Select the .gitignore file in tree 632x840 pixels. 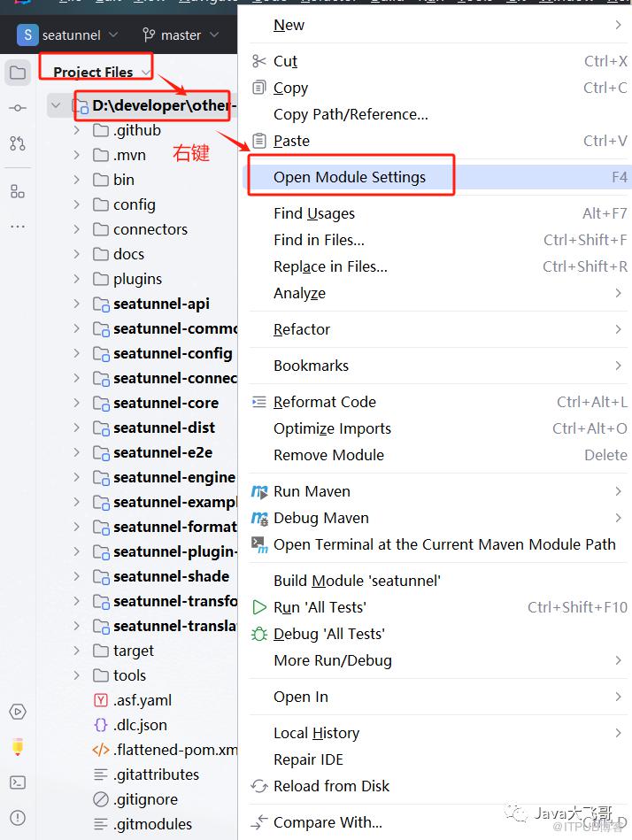coord(145,799)
